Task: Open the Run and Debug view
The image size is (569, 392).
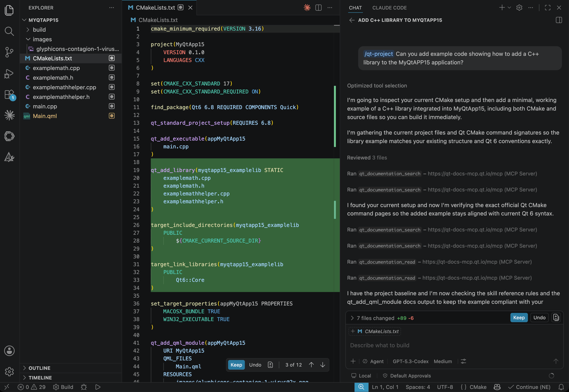Action: [x=9, y=73]
